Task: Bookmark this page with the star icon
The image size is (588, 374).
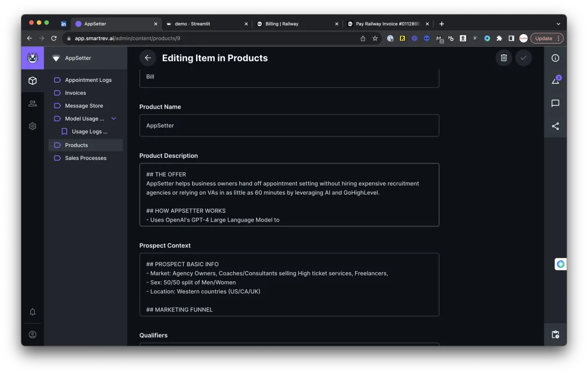Action: 375,38
